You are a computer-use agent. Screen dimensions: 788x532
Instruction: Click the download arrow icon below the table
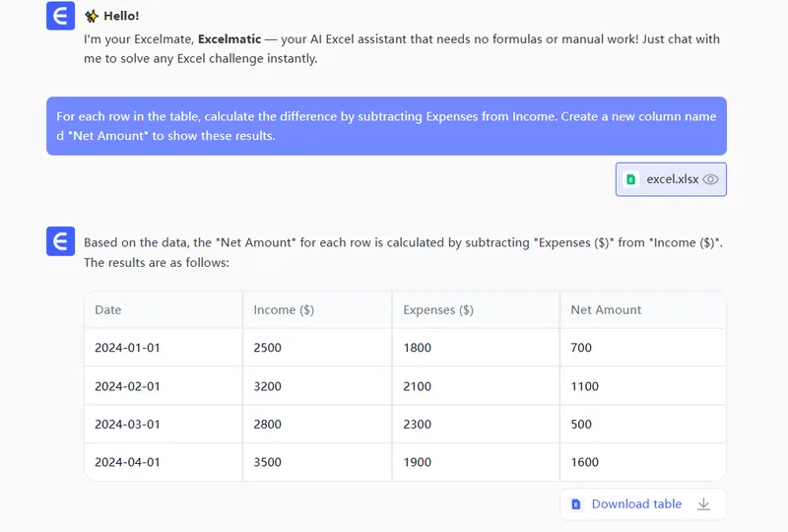(x=703, y=503)
